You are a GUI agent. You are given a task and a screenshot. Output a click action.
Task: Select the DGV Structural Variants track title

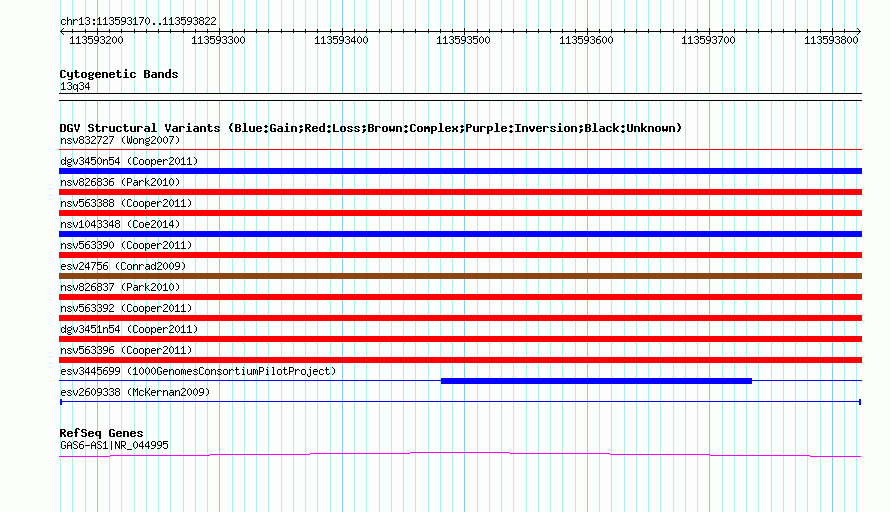371,128
